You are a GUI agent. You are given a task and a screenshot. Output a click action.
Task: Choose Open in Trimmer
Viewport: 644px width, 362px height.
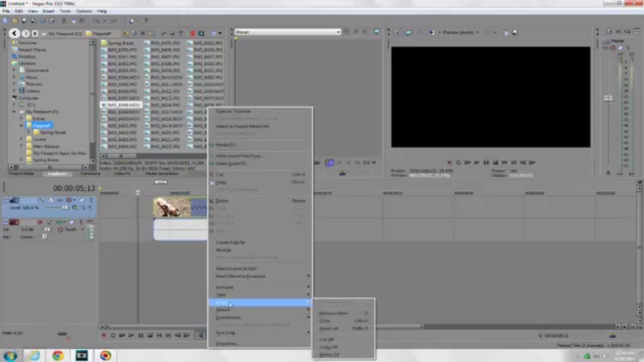pyautogui.click(x=260, y=111)
